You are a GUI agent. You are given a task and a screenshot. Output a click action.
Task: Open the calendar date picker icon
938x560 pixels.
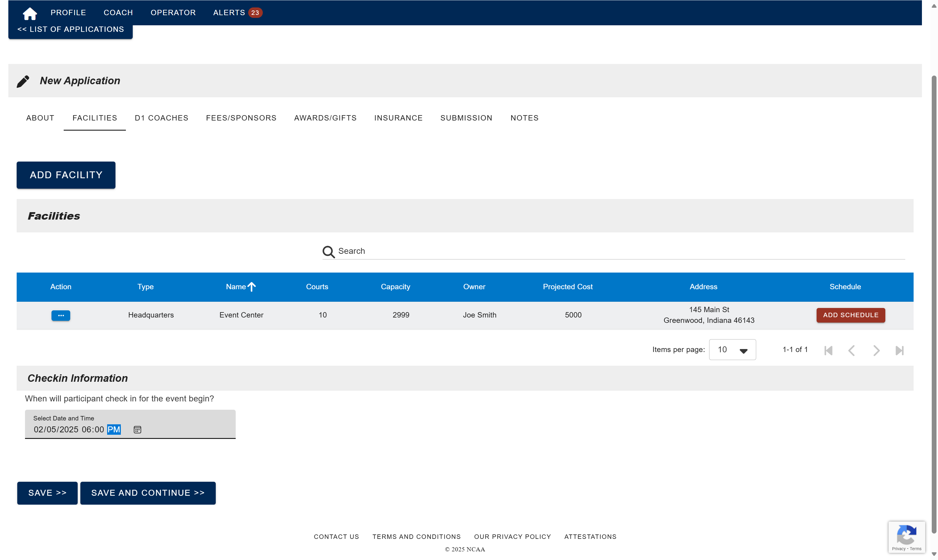(x=137, y=429)
